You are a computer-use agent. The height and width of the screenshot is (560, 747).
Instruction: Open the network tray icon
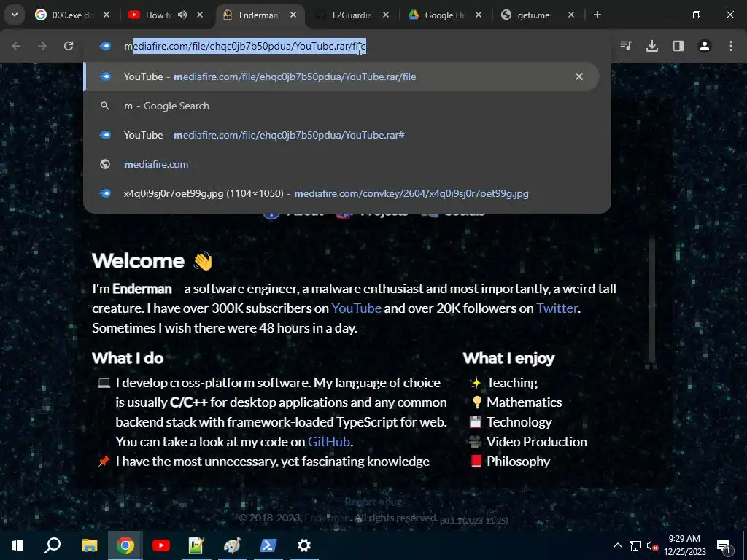point(635,545)
